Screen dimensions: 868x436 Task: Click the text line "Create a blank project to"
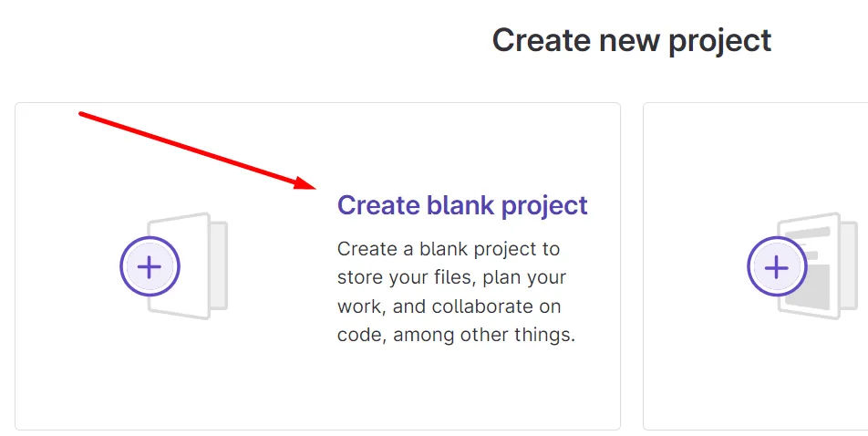pyautogui.click(x=449, y=249)
